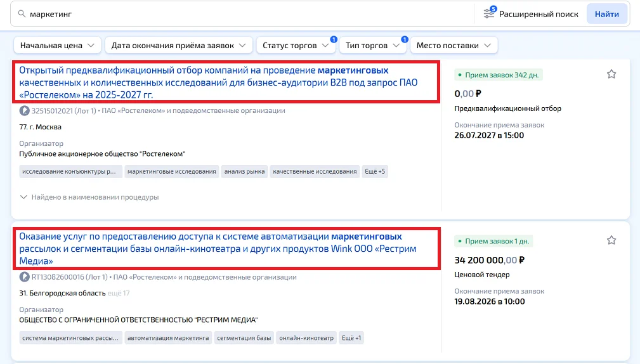Click status badge 'Прием заявок 342 дн.'
This screenshot has height=364, width=640.
click(499, 75)
